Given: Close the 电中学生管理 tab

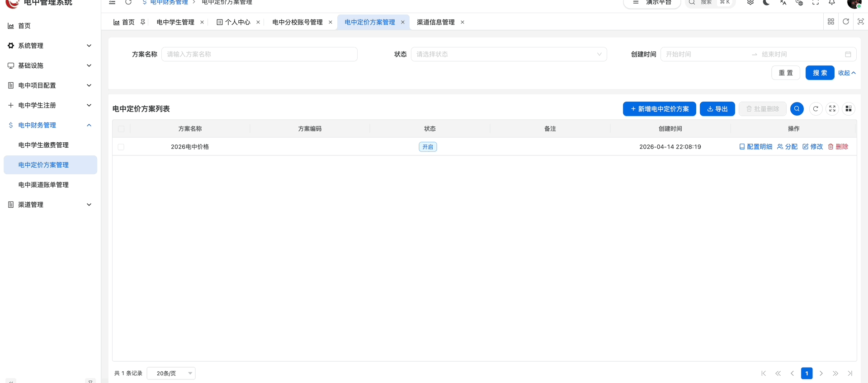Looking at the screenshot, I should [x=202, y=22].
